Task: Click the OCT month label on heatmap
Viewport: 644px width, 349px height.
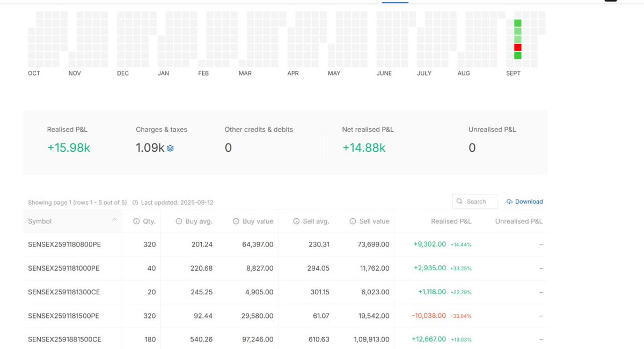Action: click(x=34, y=73)
